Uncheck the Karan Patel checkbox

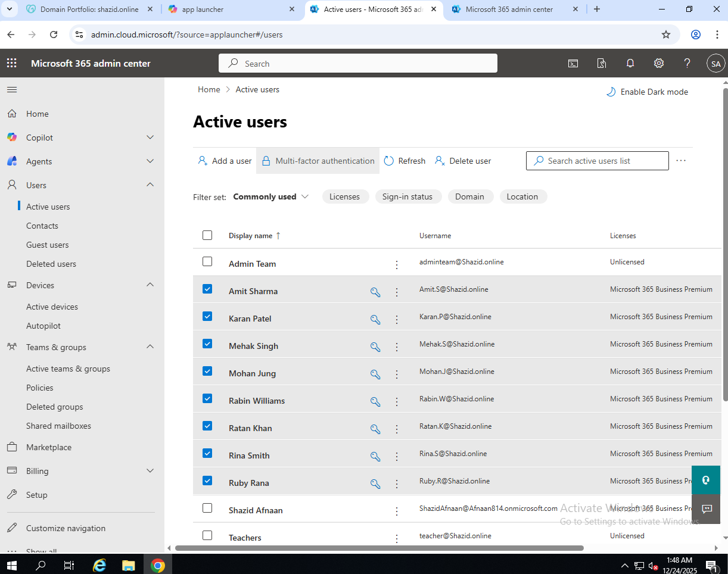(207, 316)
